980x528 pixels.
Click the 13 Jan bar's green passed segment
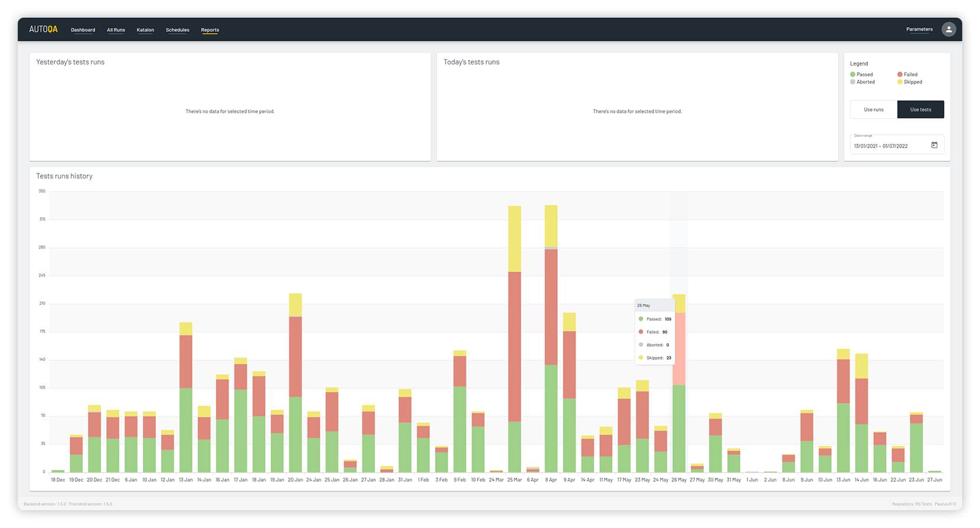tap(185, 430)
